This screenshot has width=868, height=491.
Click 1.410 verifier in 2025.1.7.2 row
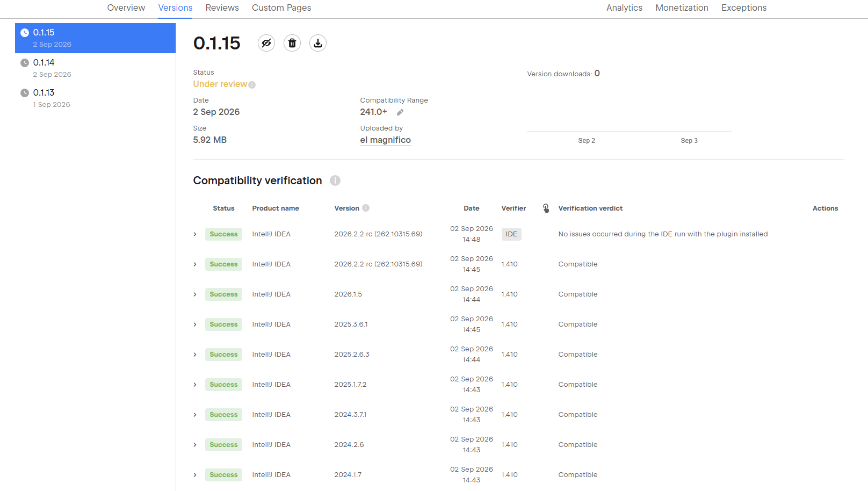pyautogui.click(x=509, y=385)
